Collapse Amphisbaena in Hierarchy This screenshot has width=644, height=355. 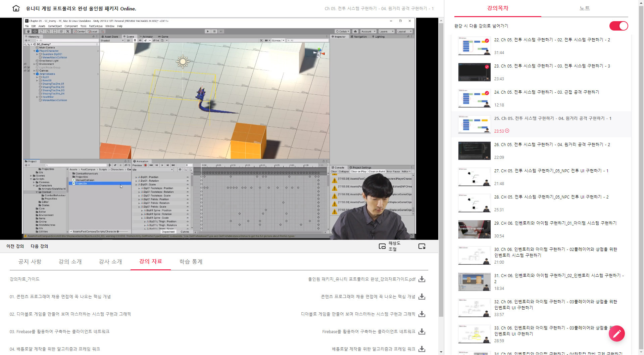point(34,74)
